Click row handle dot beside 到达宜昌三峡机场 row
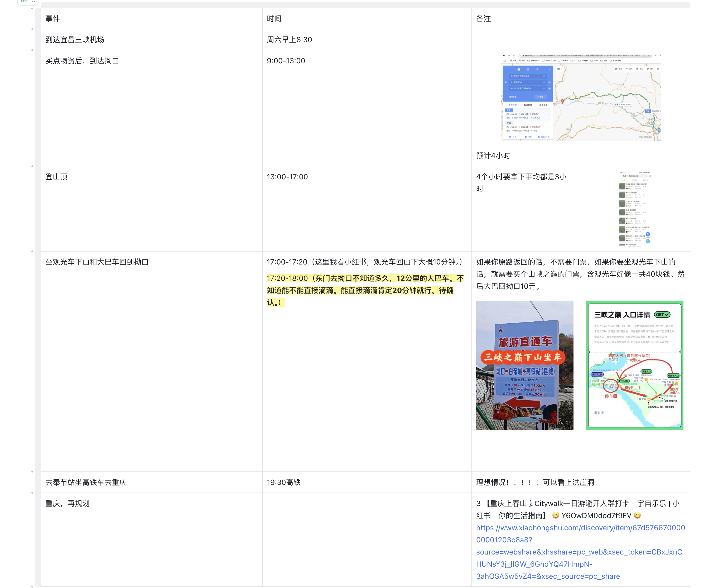This screenshot has height=588, width=723. click(32, 29)
